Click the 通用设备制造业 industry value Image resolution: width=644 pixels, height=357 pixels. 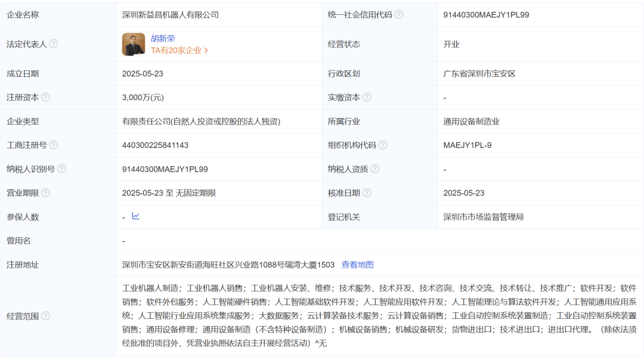(x=471, y=121)
